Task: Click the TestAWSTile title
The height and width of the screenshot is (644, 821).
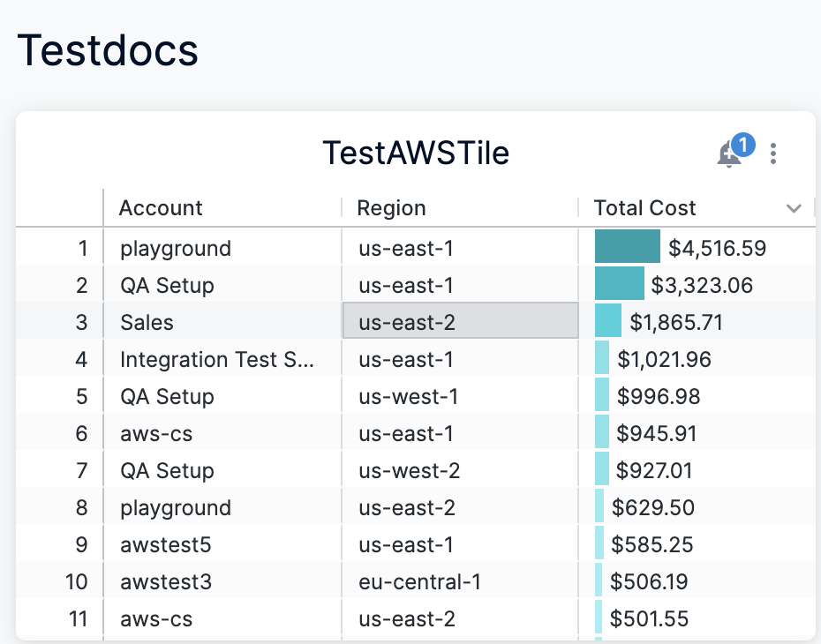Action: tap(416, 154)
